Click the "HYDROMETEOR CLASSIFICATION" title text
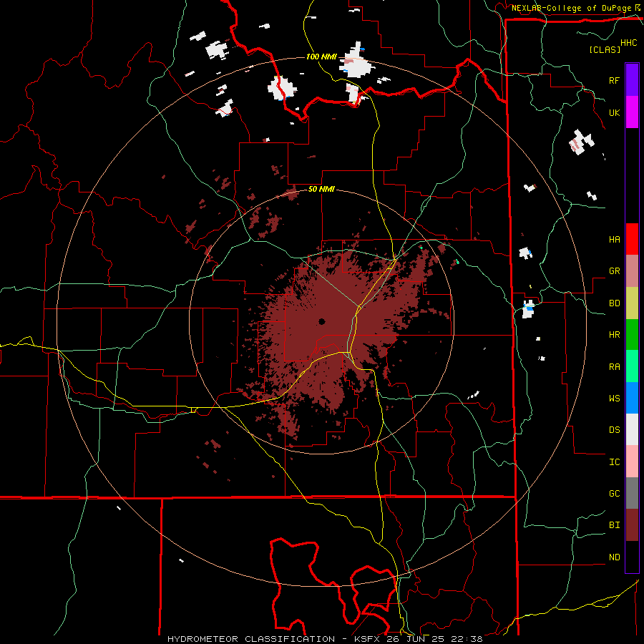Viewport: 644px width, 644px height. pyautogui.click(x=250, y=639)
